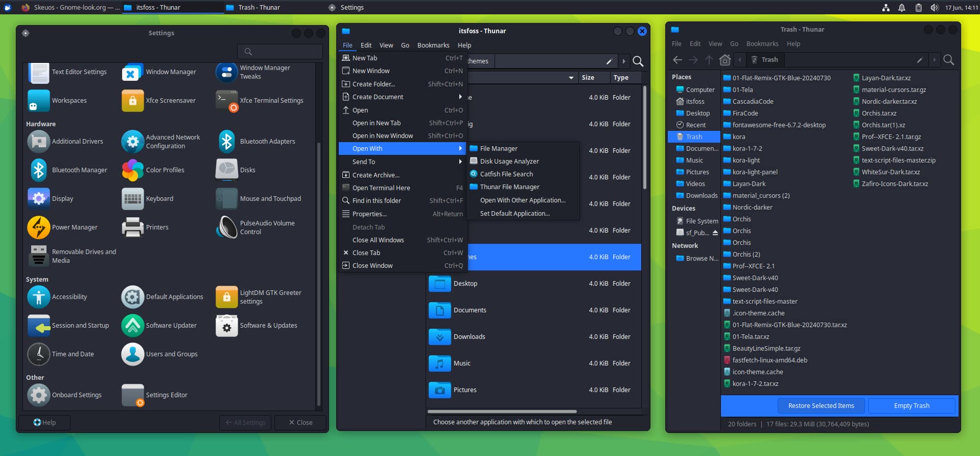The image size is (980, 456).
Task: Expand the Send To submenu
Action: click(403, 162)
